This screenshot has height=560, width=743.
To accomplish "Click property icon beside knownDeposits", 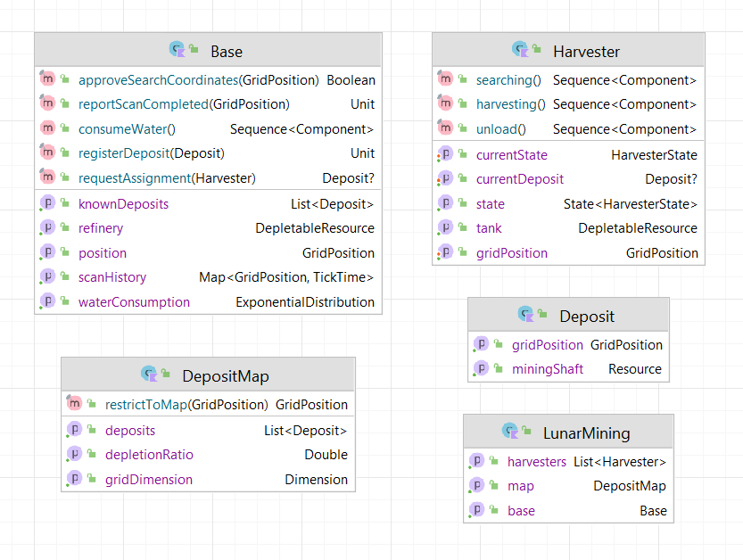I will (x=47, y=202).
